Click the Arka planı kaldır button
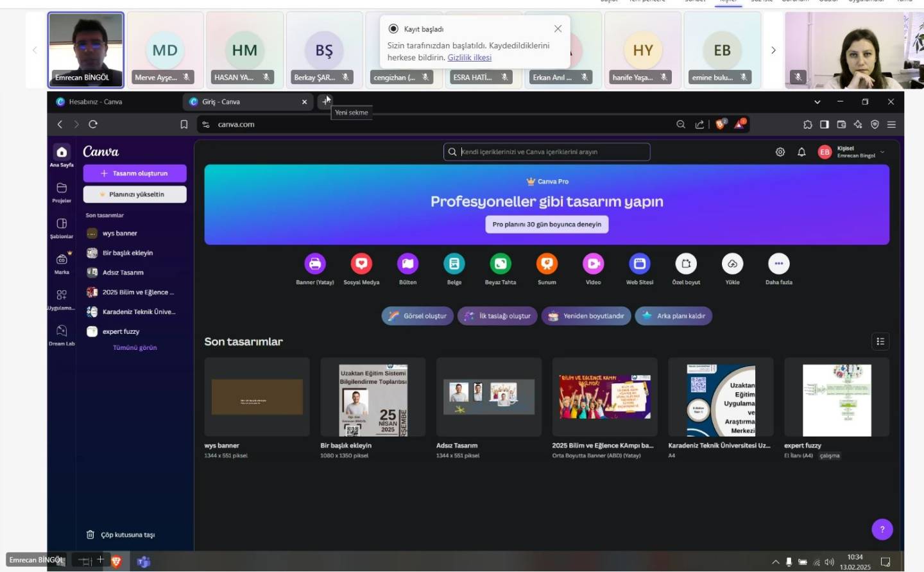Viewport: 924px width, 572px height. coord(674,316)
